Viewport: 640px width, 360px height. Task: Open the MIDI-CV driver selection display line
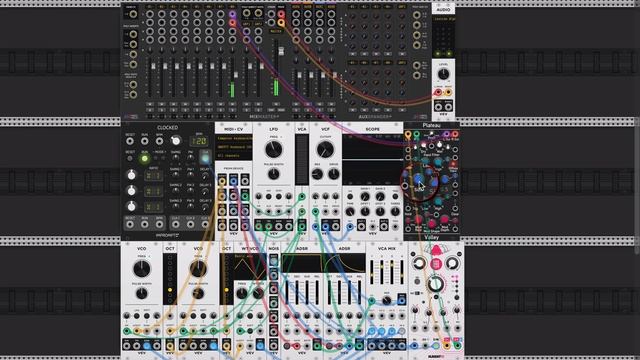coord(234,138)
